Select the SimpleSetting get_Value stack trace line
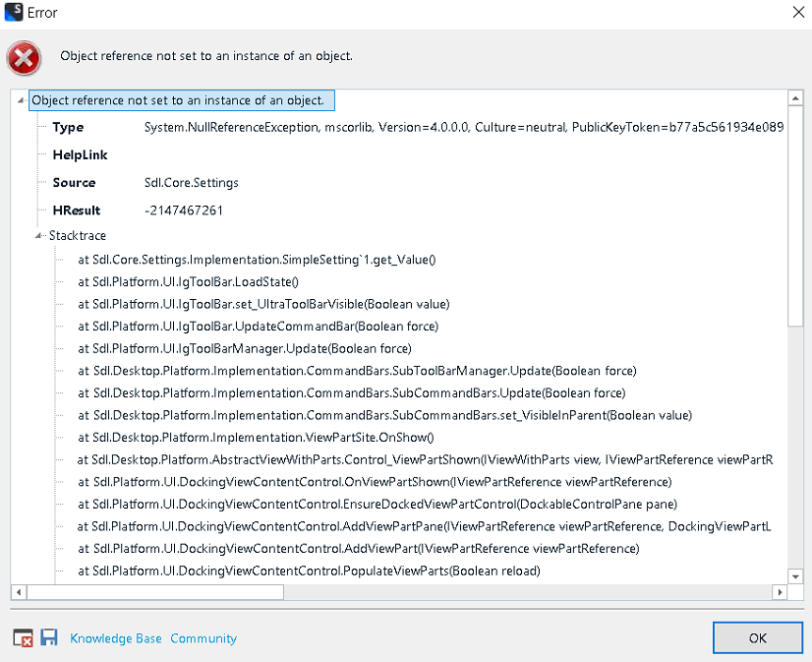Image resolution: width=812 pixels, height=662 pixels. 256,259
